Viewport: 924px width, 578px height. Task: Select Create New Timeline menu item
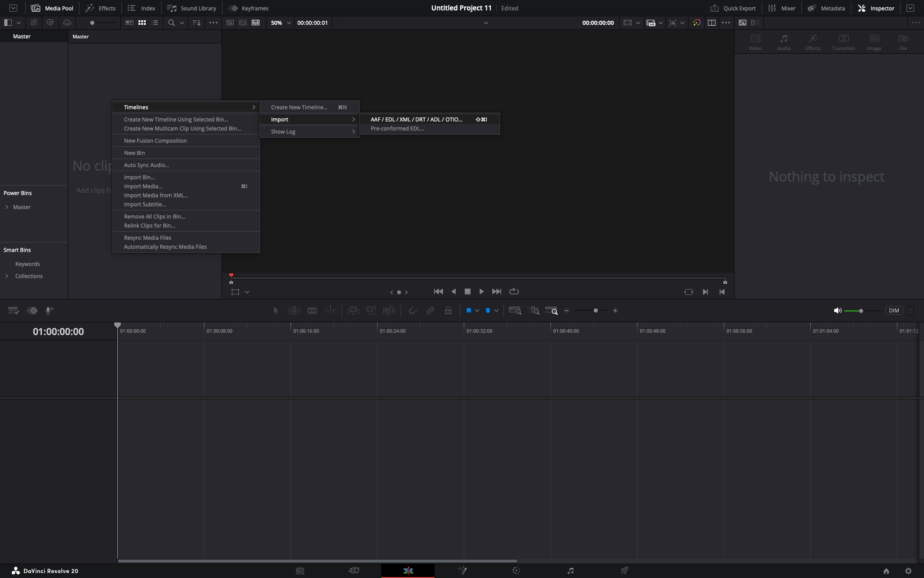(x=310, y=107)
